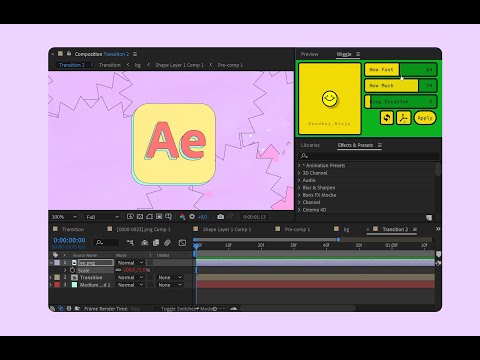Toggle the frame blending icon in timeline
The width and height of the screenshot is (480, 360).
[156, 243]
